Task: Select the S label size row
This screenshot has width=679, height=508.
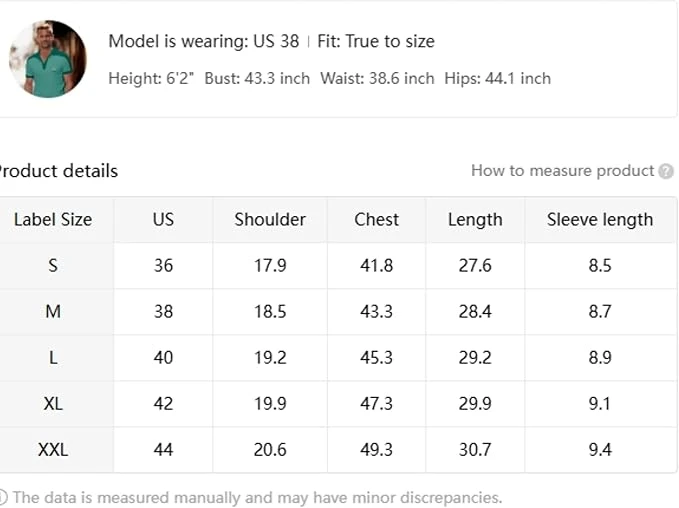Action: click(53, 266)
